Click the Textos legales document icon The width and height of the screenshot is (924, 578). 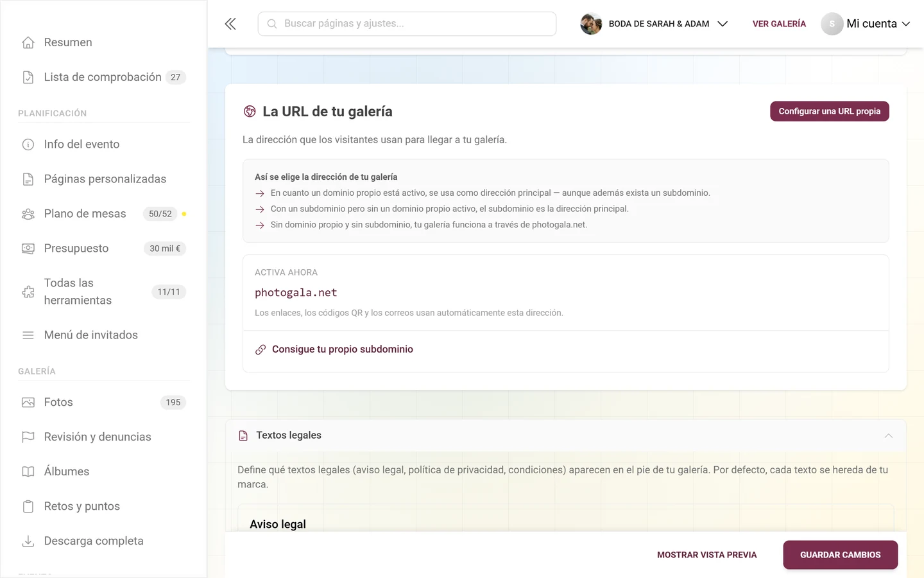[x=243, y=435]
